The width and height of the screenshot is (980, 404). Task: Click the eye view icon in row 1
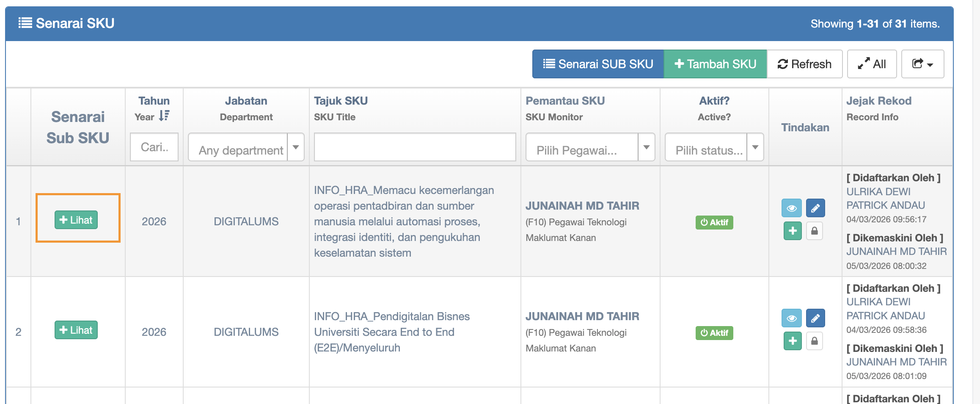(791, 208)
